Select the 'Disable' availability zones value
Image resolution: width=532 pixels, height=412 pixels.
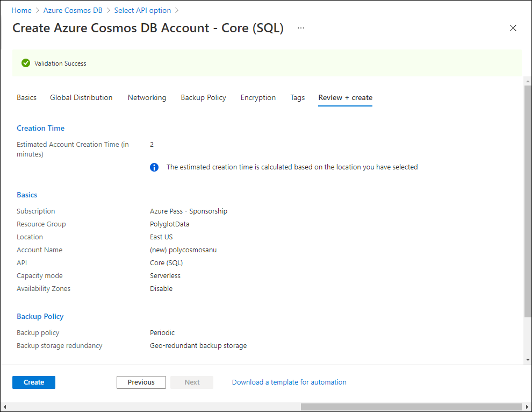(x=161, y=288)
